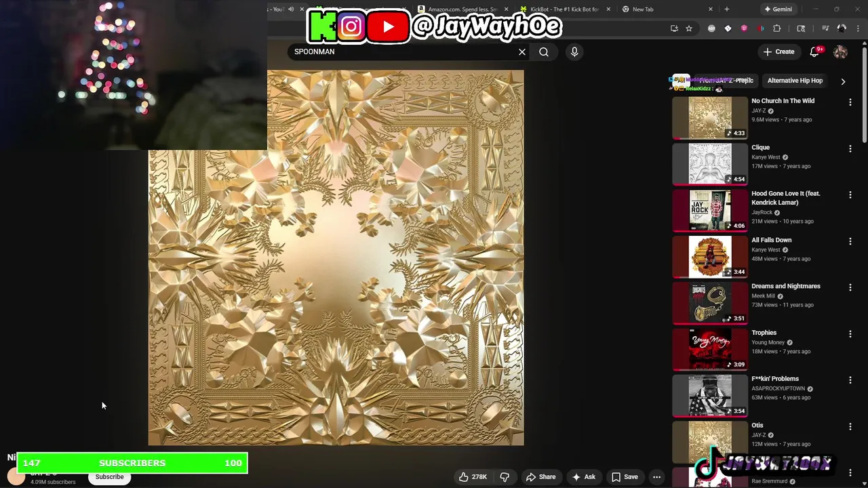Open ASAPROCKYUPTOWN channel name
868x488 pixels.
tap(778, 389)
